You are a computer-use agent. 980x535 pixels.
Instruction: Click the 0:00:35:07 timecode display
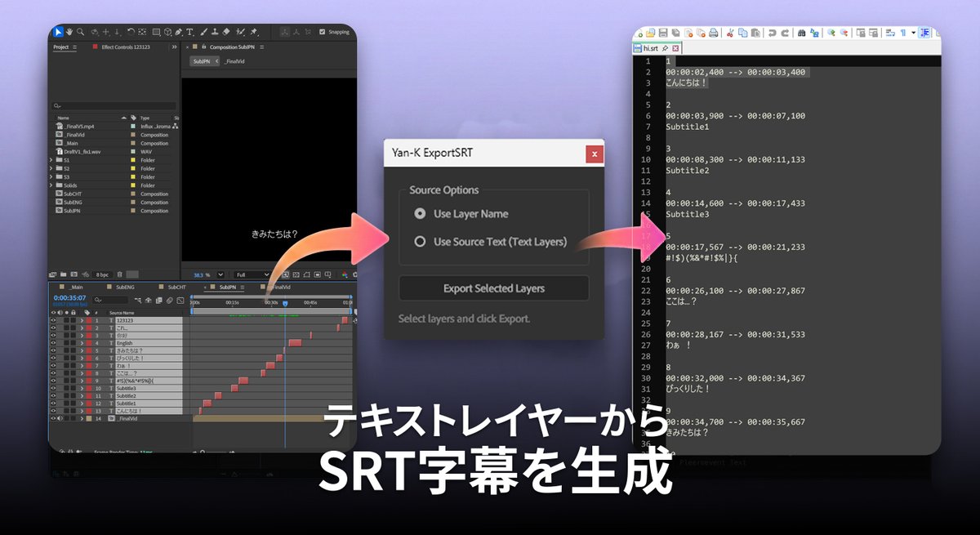point(70,298)
